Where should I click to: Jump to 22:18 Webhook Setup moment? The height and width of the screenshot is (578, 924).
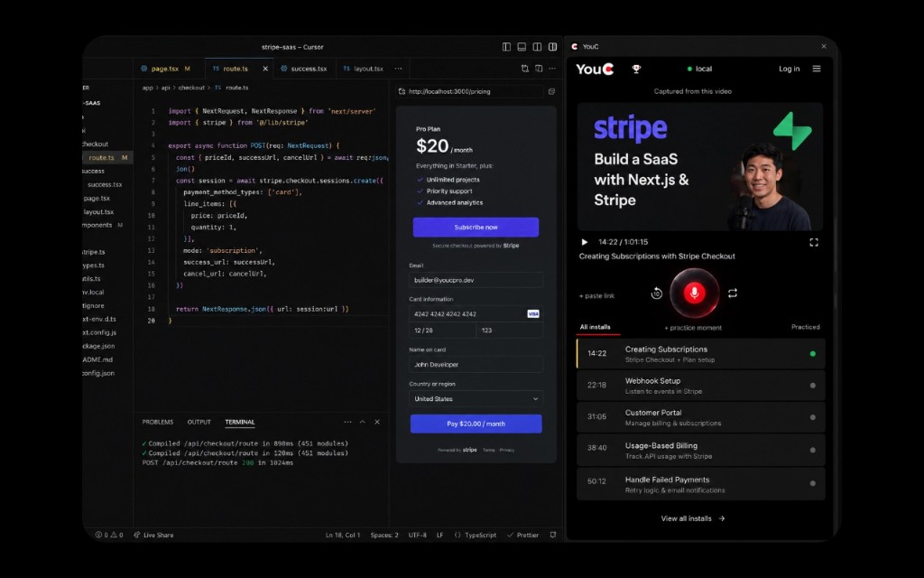(x=700, y=386)
